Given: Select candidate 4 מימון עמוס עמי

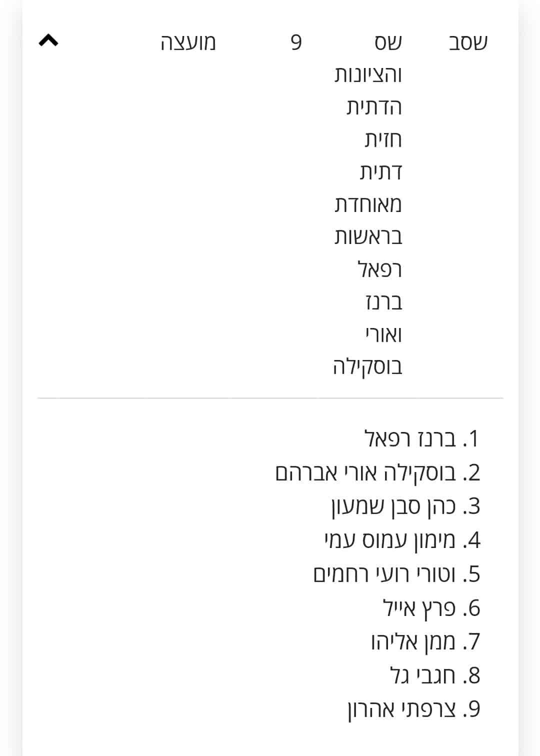Looking at the screenshot, I should [x=402, y=540].
